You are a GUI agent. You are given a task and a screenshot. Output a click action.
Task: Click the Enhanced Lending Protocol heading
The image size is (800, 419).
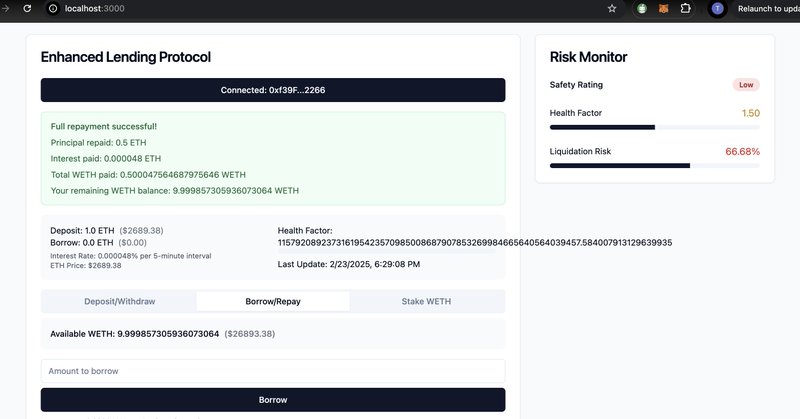point(126,57)
